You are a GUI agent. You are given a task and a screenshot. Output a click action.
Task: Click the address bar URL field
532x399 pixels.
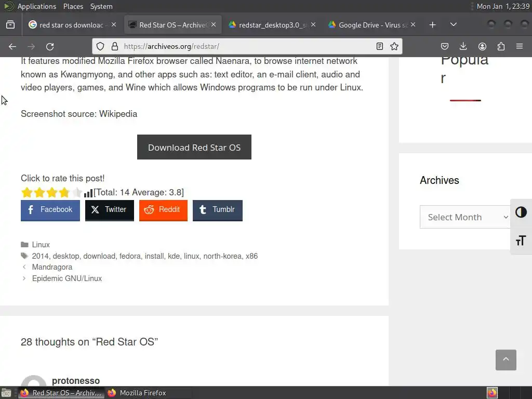pos(248,46)
